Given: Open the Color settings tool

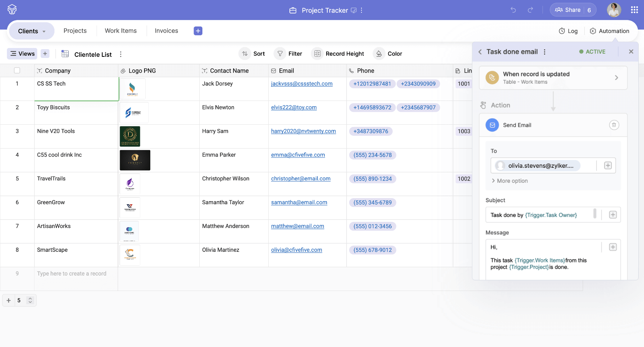Looking at the screenshot, I should (388, 54).
